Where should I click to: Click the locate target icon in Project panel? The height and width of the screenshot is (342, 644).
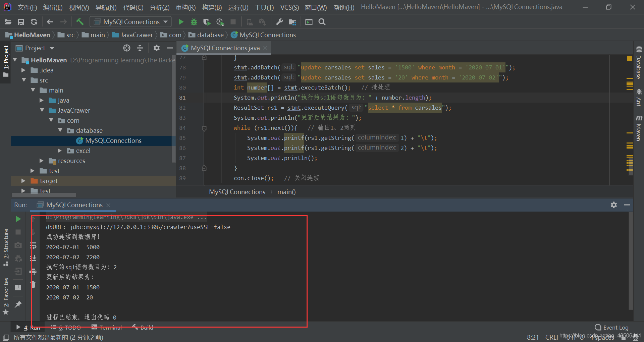pos(127,48)
